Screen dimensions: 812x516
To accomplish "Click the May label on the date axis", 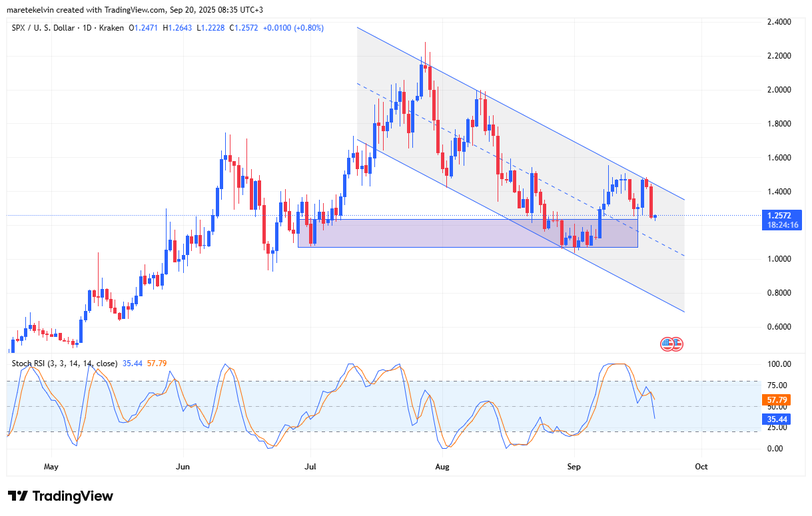I will click(x=51, y=467).
